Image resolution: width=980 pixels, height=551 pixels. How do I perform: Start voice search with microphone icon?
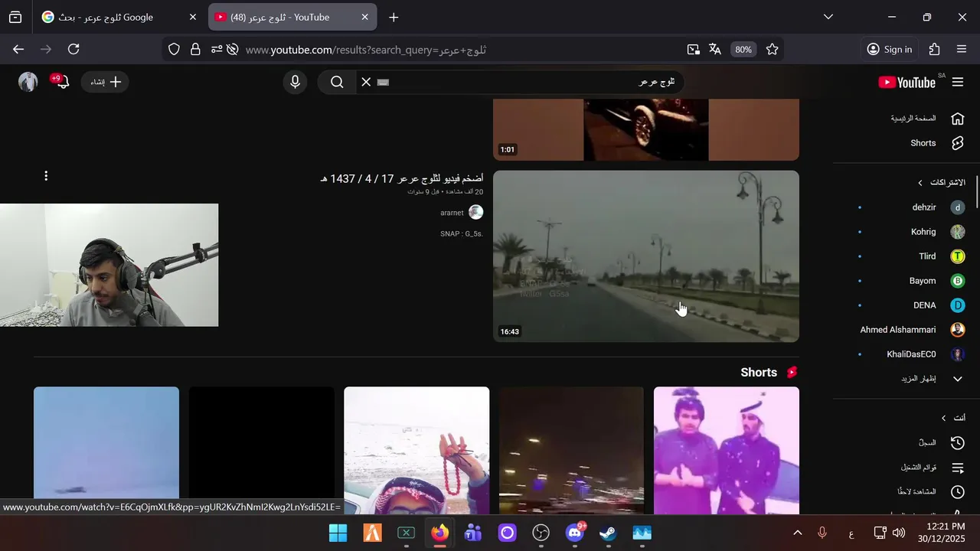[295, 82]
